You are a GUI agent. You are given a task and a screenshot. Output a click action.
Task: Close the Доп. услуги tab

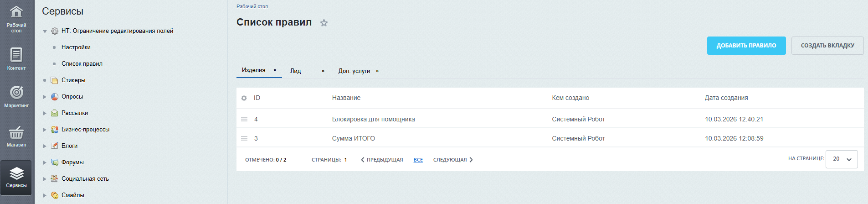[x=377, y=71]
